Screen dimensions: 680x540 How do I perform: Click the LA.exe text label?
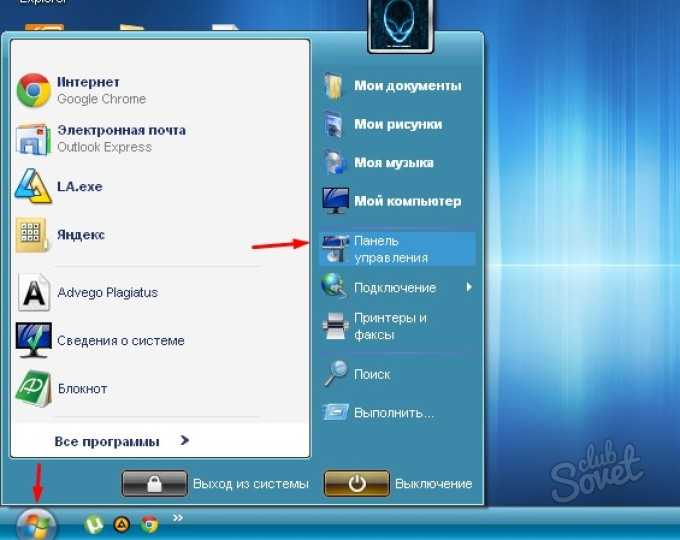point(80,187)
